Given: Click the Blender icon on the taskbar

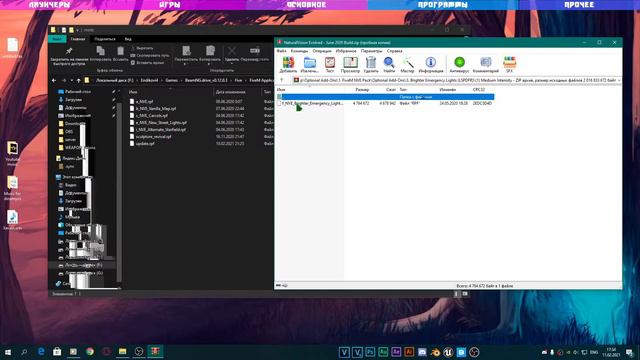Looking at the screenshot, I should pos(435,352).
